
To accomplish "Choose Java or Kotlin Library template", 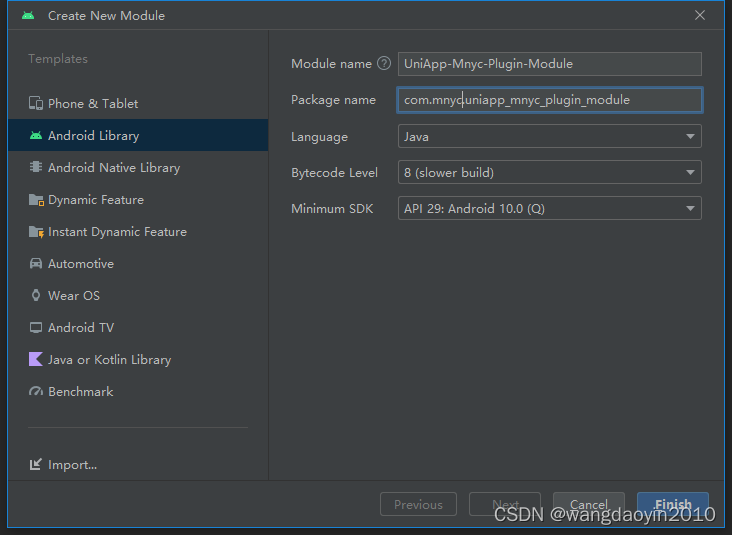I will (138, 359).
